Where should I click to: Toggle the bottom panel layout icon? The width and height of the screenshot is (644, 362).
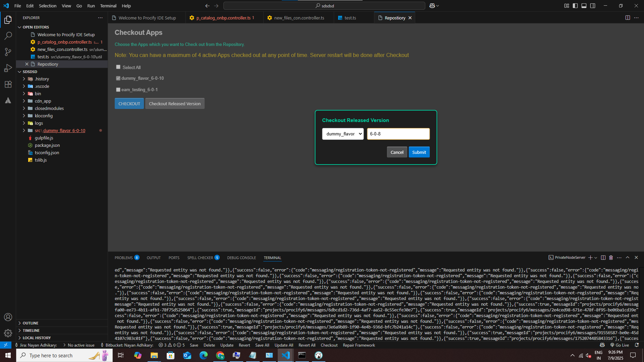[584, 6]
